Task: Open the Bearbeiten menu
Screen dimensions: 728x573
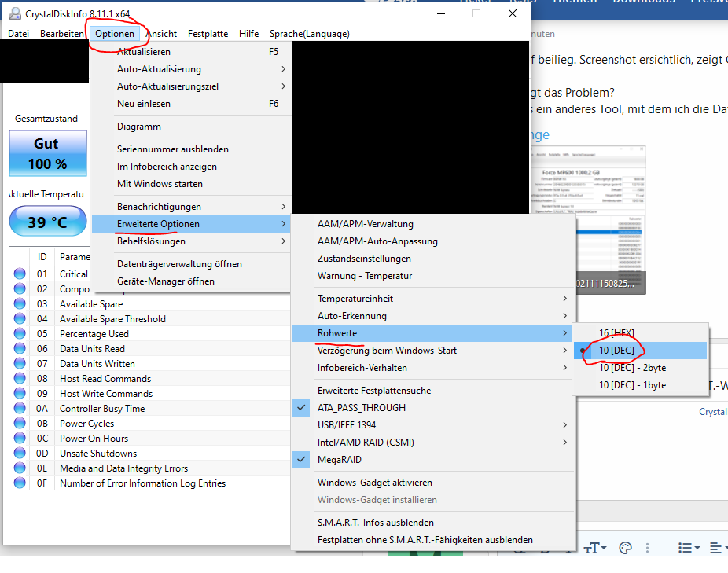Action: pyautogui.click(x=62, y=34)
